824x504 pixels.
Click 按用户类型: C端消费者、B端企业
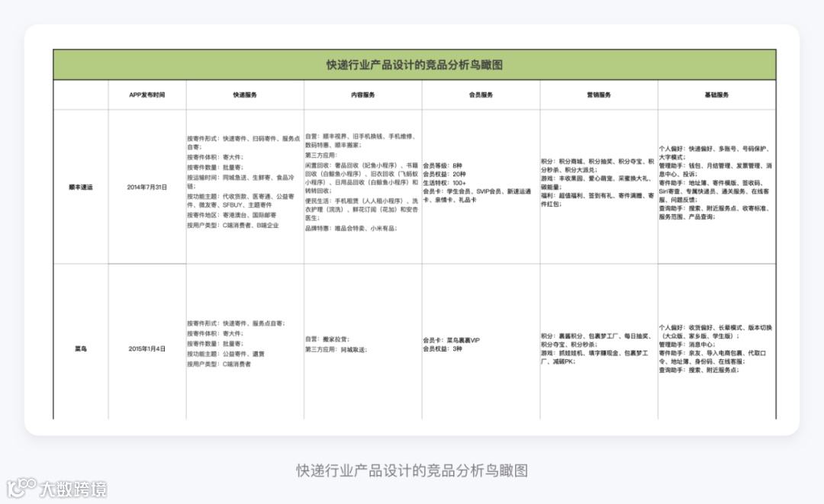[233, 225]
